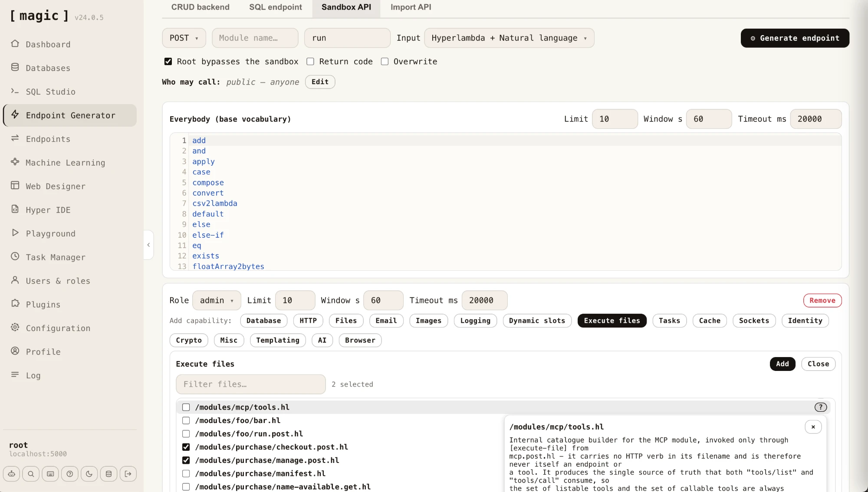Image resolution: width=868 pixels, height=492 pixels.
Task: Add the Database capability
Action: coord(263,321)
